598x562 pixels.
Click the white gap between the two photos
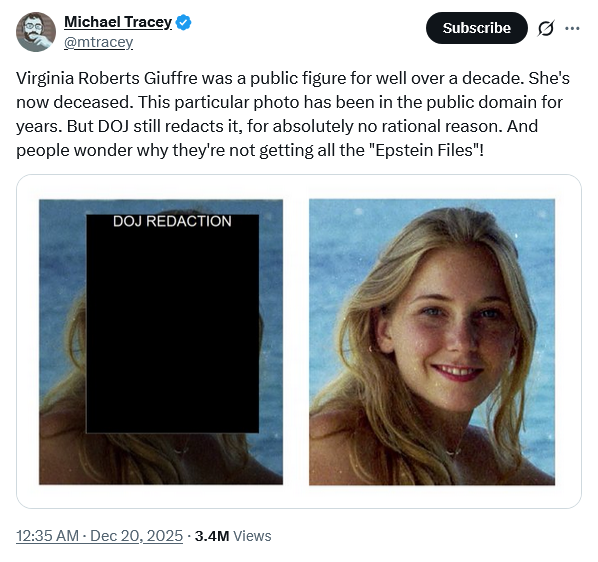coord(296,342)
